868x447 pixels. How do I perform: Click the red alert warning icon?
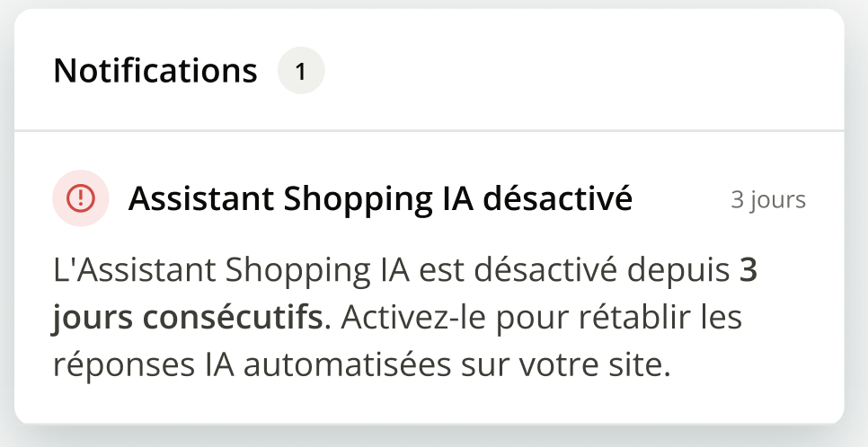coord(81,198)
